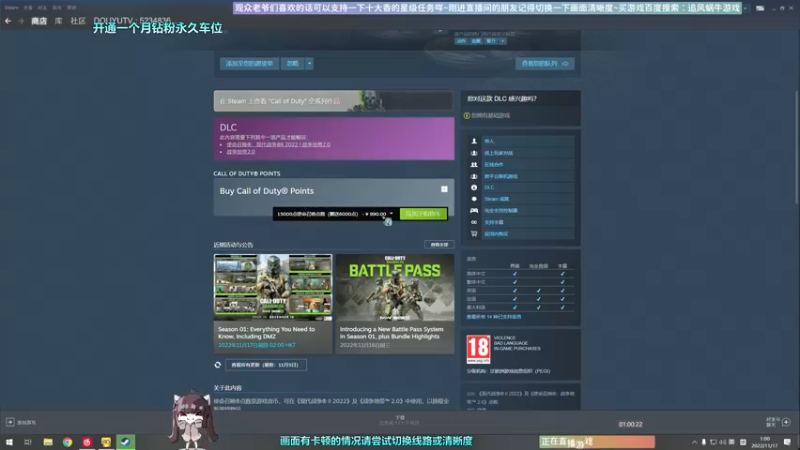This screenshot has width=800, height=450.
Task: Click the in-app purchases cart icon
Action: click(x=474, y=234)
